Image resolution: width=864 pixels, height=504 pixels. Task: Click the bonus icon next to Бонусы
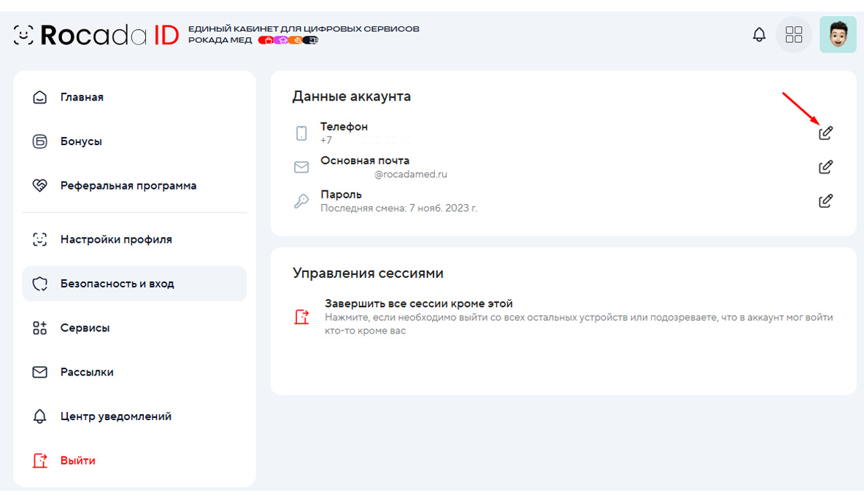point(39,141)
